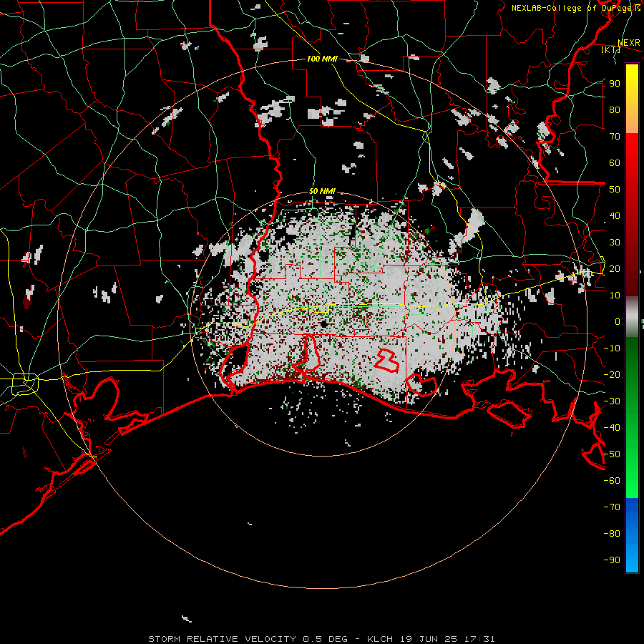
Task: Click the 10 value on the velocity scale
Action: click(615, 296)
